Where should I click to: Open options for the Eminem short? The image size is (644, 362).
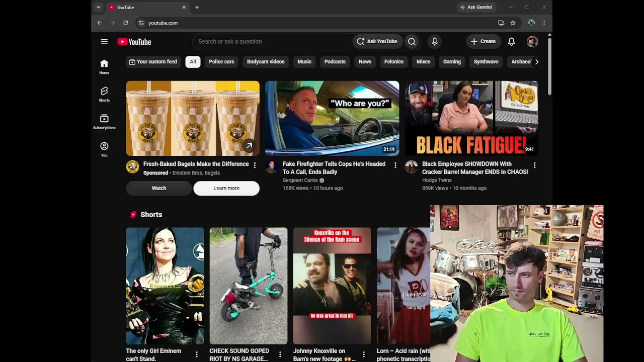pos(197,354)
